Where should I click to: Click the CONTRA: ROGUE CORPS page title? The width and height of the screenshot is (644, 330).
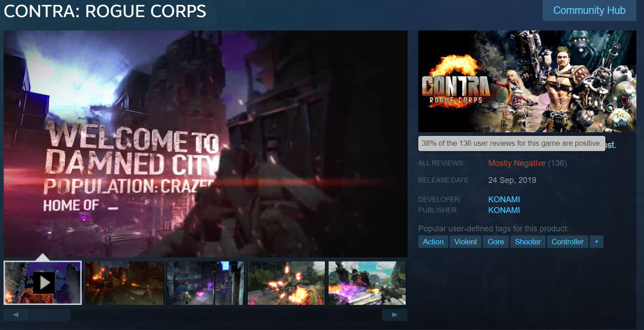(105, 11)
